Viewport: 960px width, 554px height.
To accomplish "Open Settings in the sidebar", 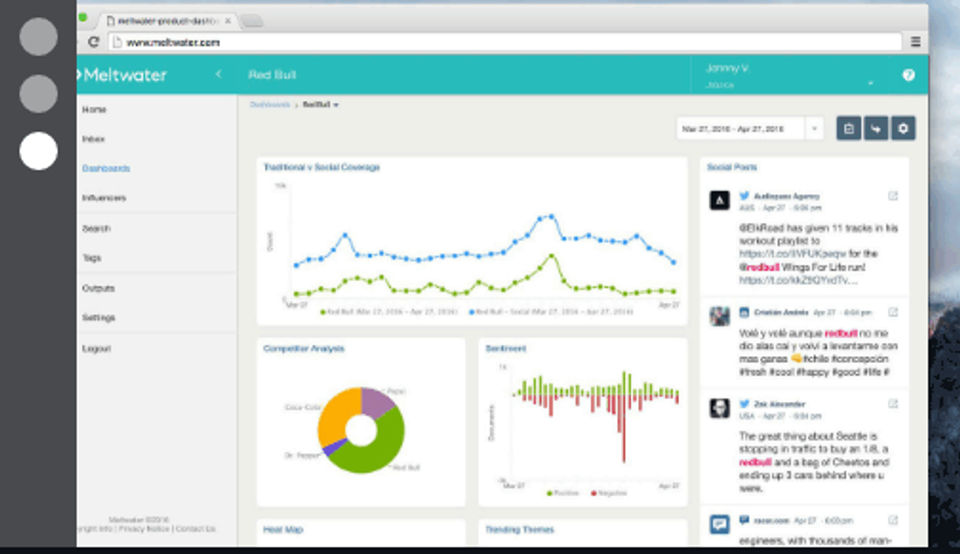I will (99, 318).
